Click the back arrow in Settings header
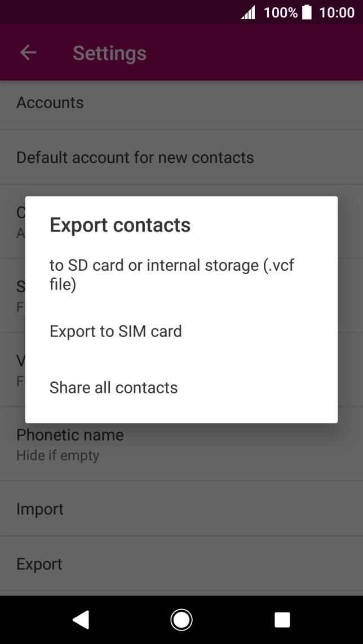363x644 pixels. [28, 52]
